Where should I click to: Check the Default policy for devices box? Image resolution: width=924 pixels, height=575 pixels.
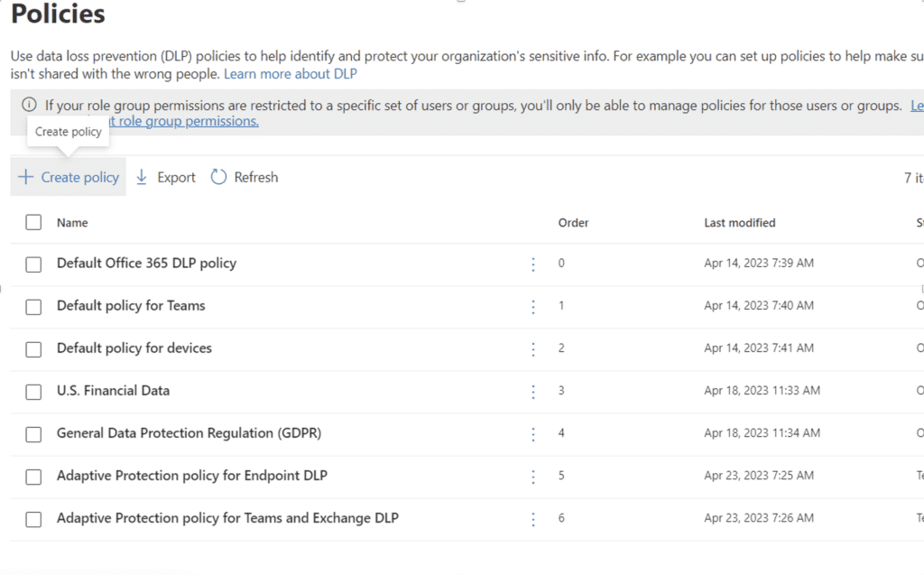click(33, 349)
